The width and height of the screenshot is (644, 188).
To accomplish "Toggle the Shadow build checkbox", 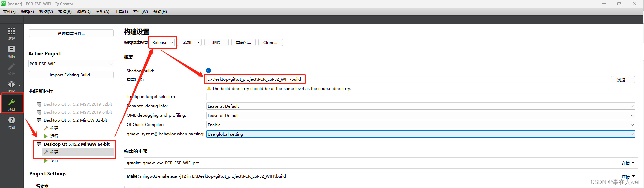I will click(208, 71).
